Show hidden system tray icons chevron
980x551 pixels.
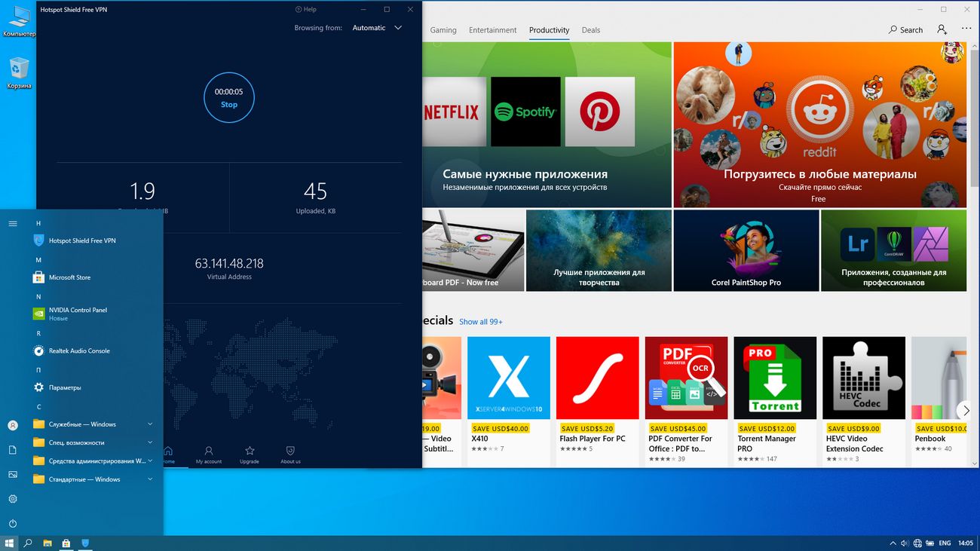coord(893,543)
